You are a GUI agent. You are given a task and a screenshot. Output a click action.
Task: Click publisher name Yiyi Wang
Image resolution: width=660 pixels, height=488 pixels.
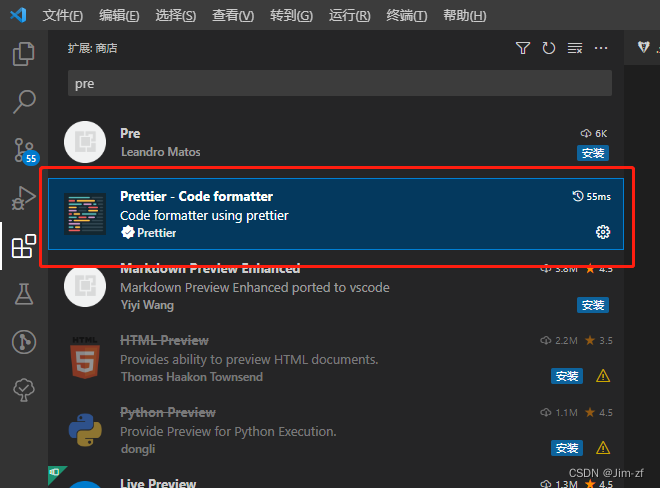pos(147,305)
